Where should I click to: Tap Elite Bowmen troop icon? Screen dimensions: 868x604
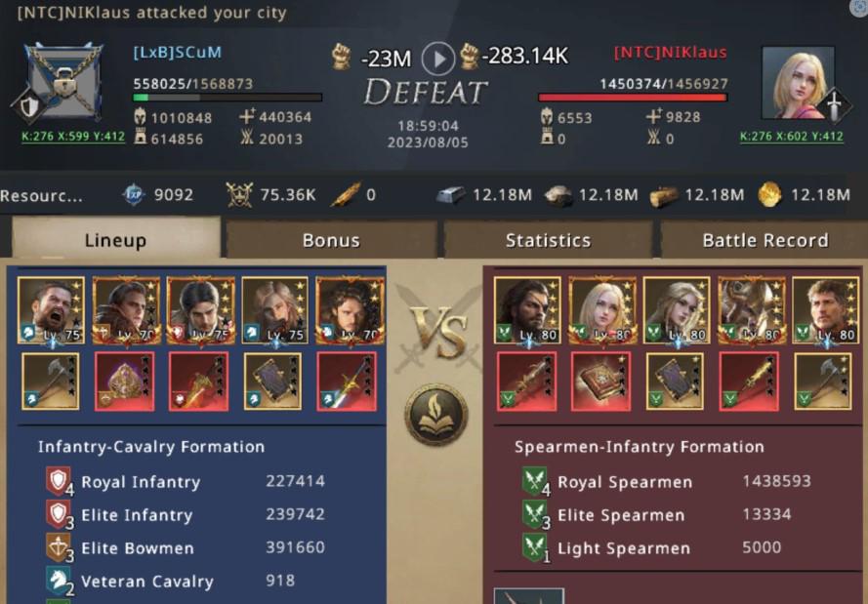(x=59, y=547)
